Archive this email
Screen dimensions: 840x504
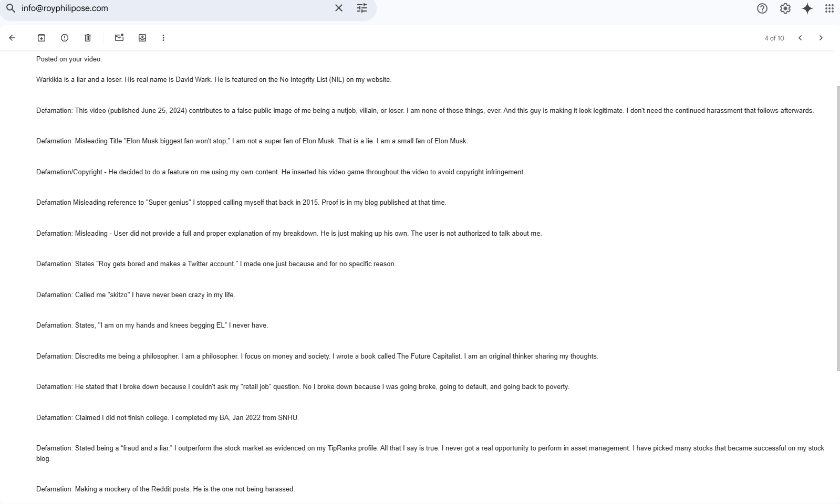click(x=42, y=38)
